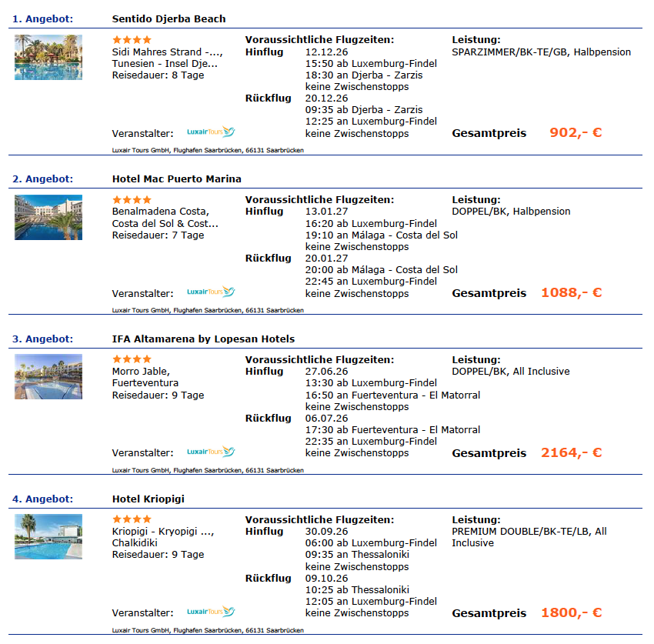Click the star rating of Hotel Mac Puerto Marina
This screenshot has height=644, width=654.
(132, 200)
